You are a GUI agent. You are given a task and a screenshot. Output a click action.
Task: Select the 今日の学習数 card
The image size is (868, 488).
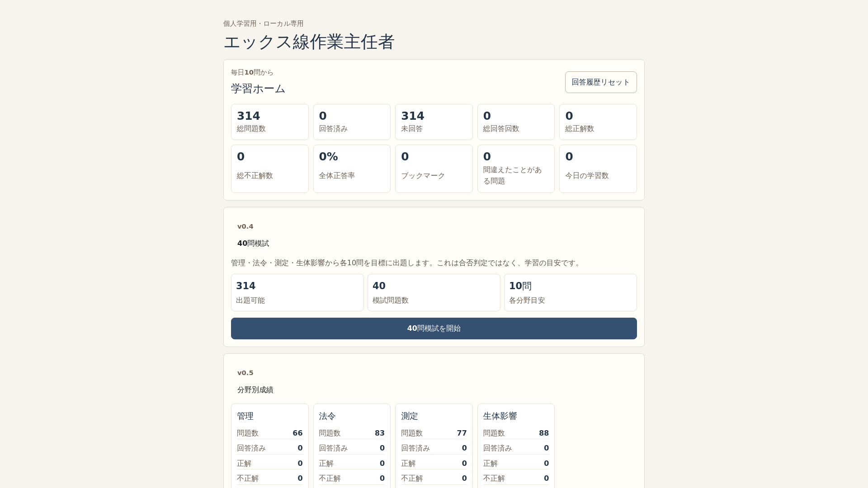[598, 169]
